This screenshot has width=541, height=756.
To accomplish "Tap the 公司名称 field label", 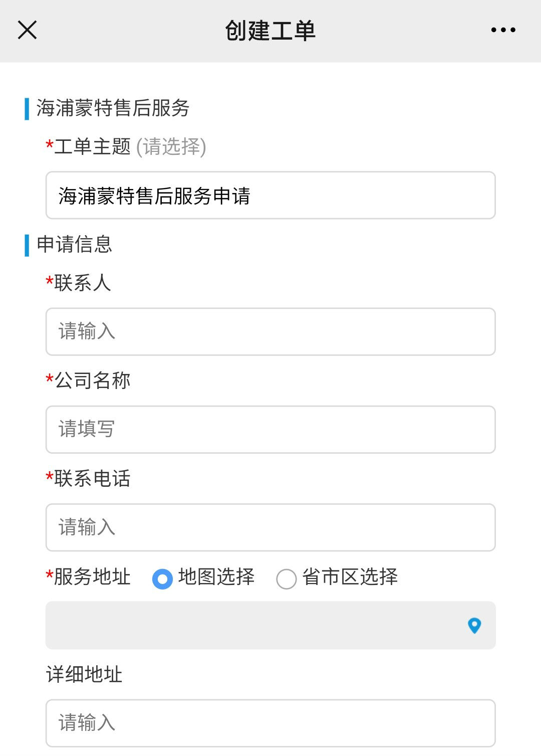I will pos(92,381).
